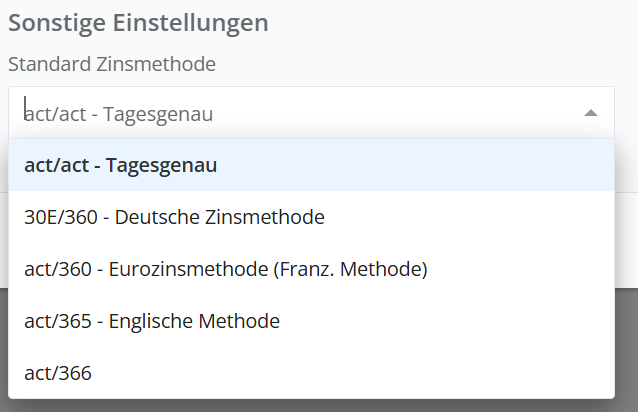The width and height of the screenshot is (638, 412).
Task: Focus the field showing act/act - Tagesgenau
Action: (x=300, y=113)
